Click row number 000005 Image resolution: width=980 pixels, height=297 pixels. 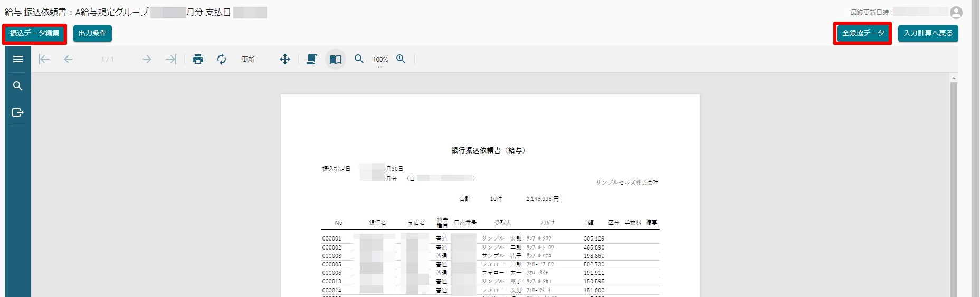(x=332, y=264)
